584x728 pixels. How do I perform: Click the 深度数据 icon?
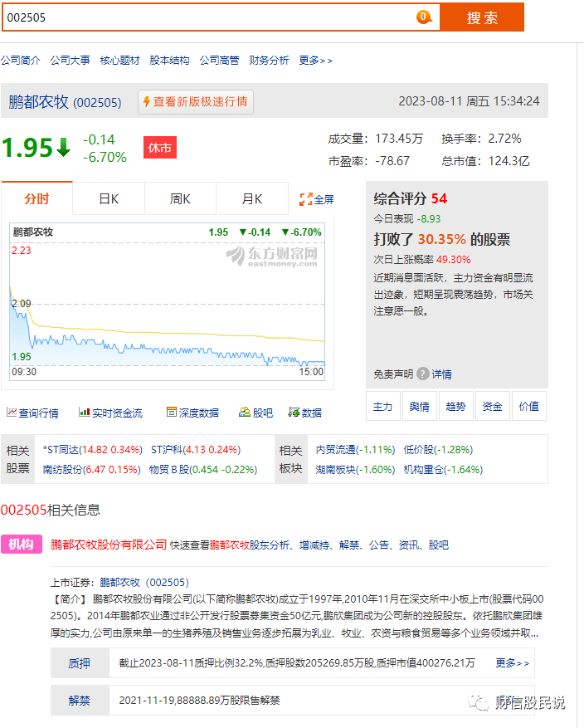pyautogui.click(x=172, y=412)
